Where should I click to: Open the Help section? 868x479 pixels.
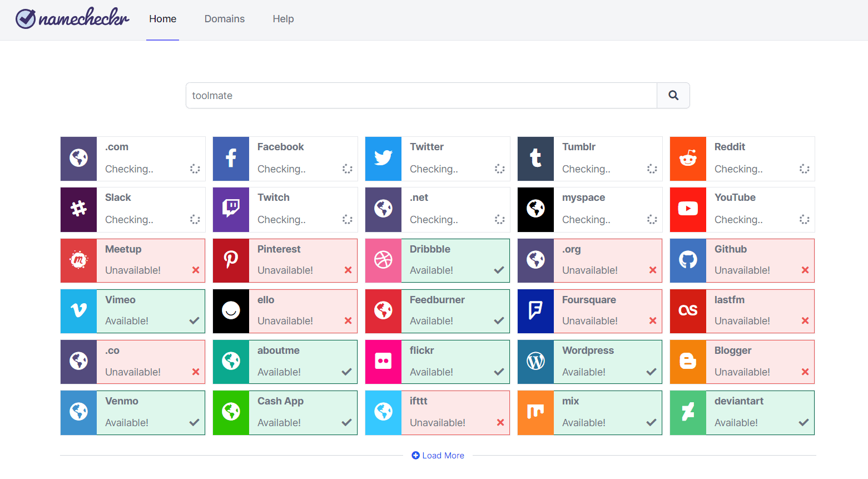point(283,18)
